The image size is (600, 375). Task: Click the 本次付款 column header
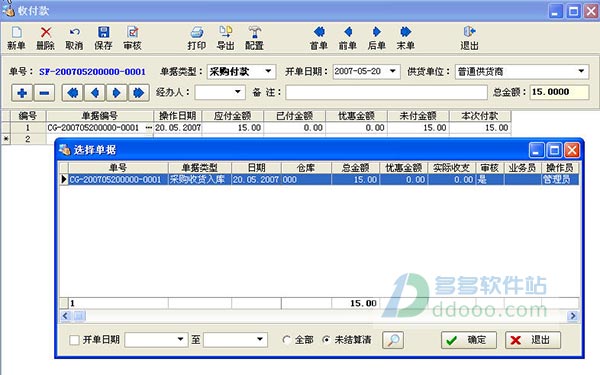point(480,116)
